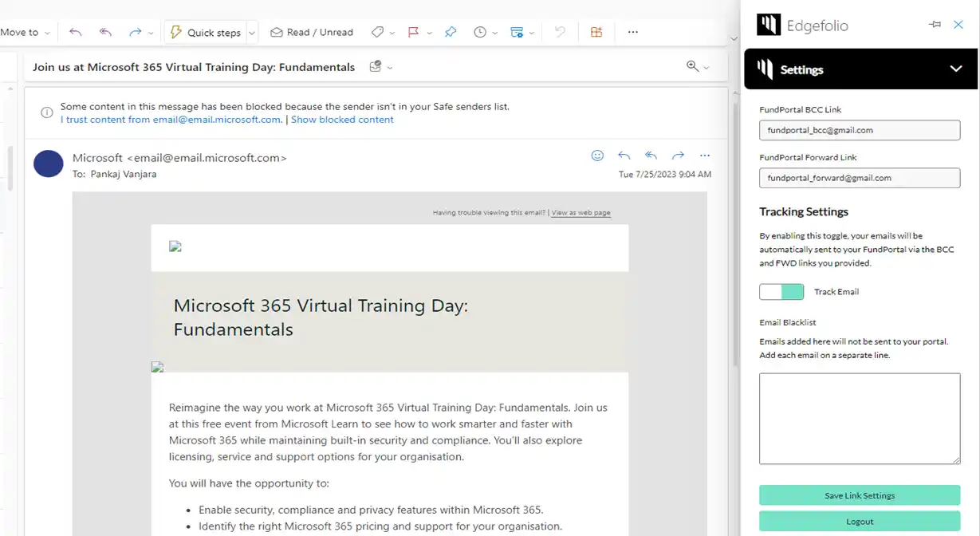Click the broken header image in the email
This screenshot has height=536, width=980.
tap(175, 246)
